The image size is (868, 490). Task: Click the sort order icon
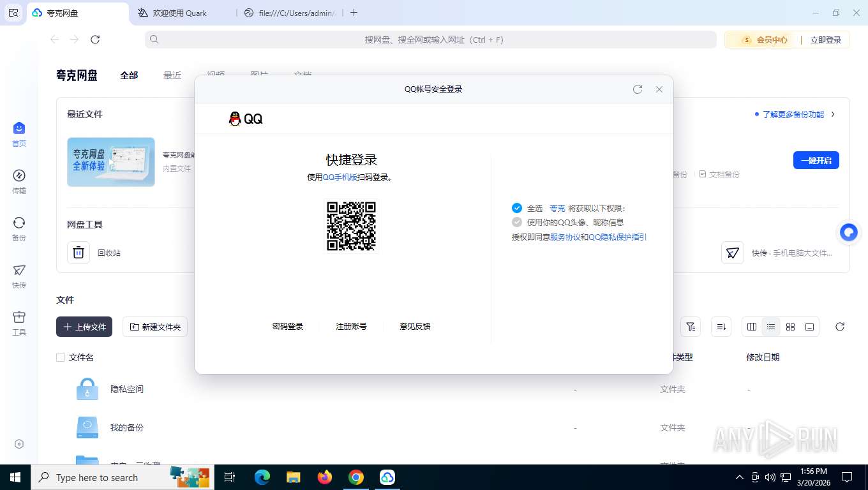click(721, 327)
